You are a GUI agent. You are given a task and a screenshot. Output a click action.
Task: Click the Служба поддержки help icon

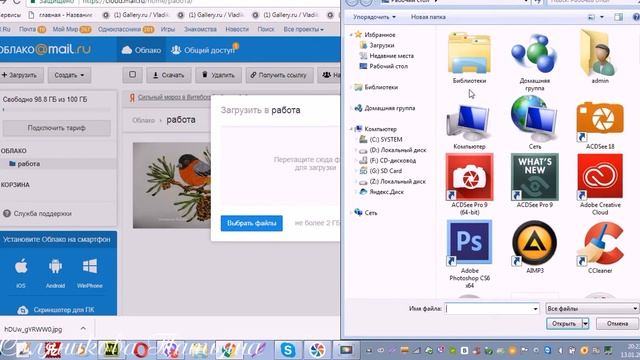[7, 213]
